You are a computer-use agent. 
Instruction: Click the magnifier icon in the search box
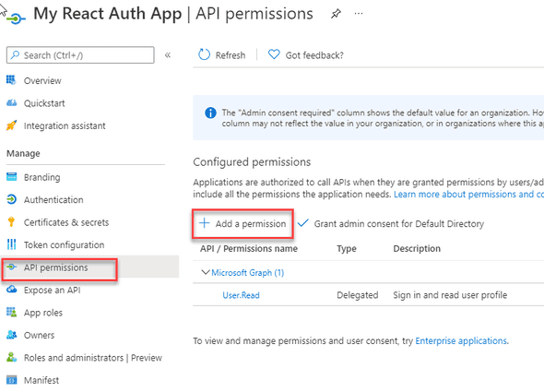click(15, 54)
